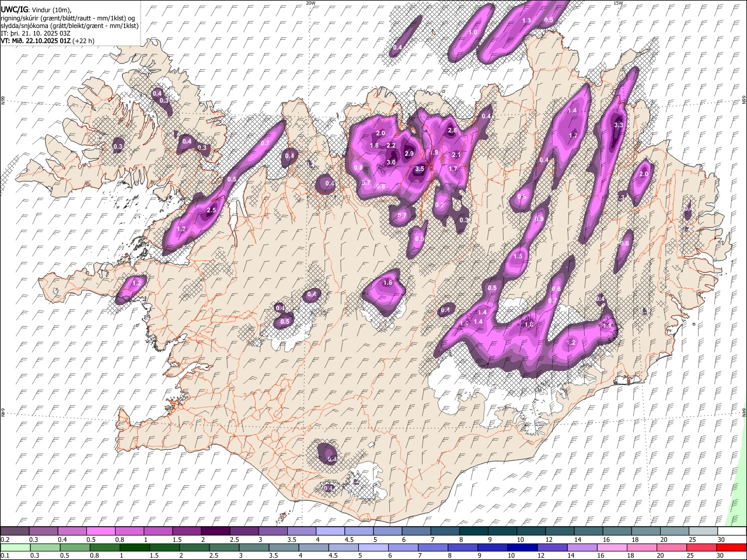
Task: Click the 3.3 precipitation value on the map
Action: tap(619, 125)
